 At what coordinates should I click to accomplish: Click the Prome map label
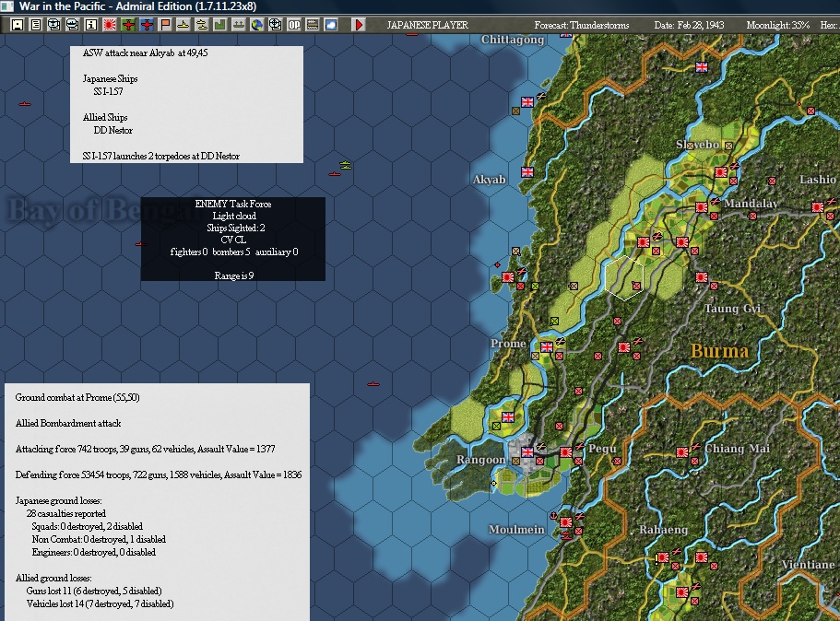[508, 344]
